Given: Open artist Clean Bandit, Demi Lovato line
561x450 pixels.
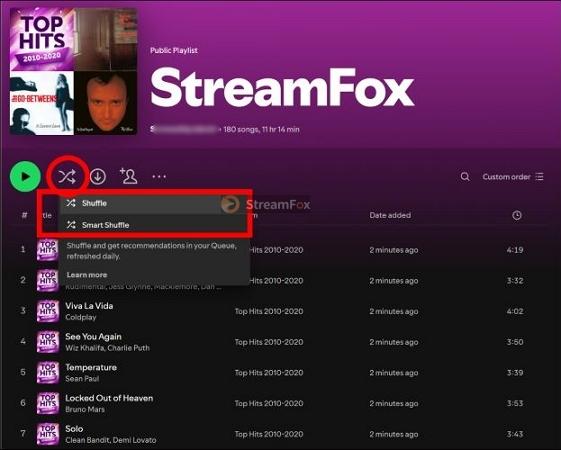Looking at the screenshot, I should [111, 440].
